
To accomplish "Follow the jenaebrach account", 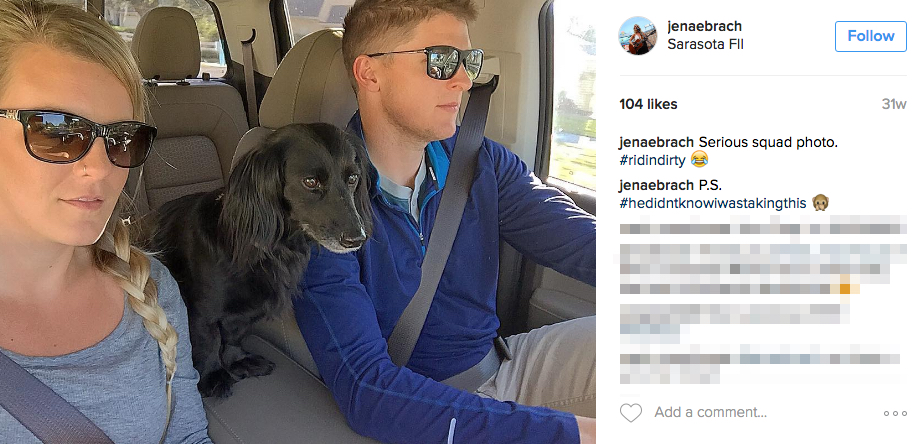I will click(871, 36).
